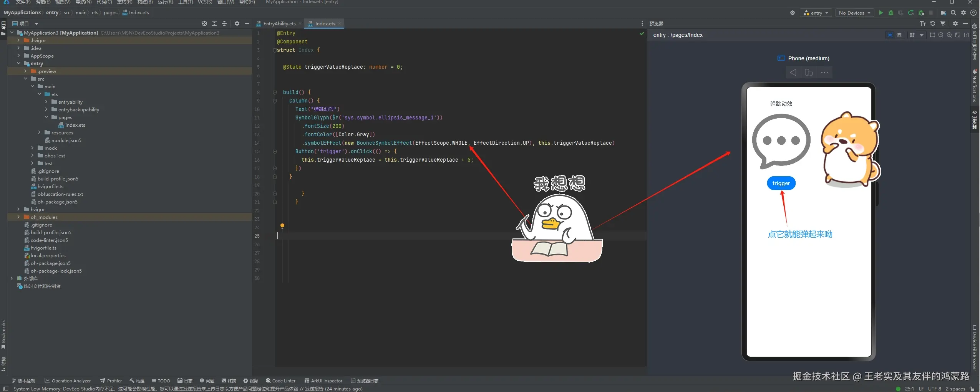Open previewer panel settings gear

[955, 23]
